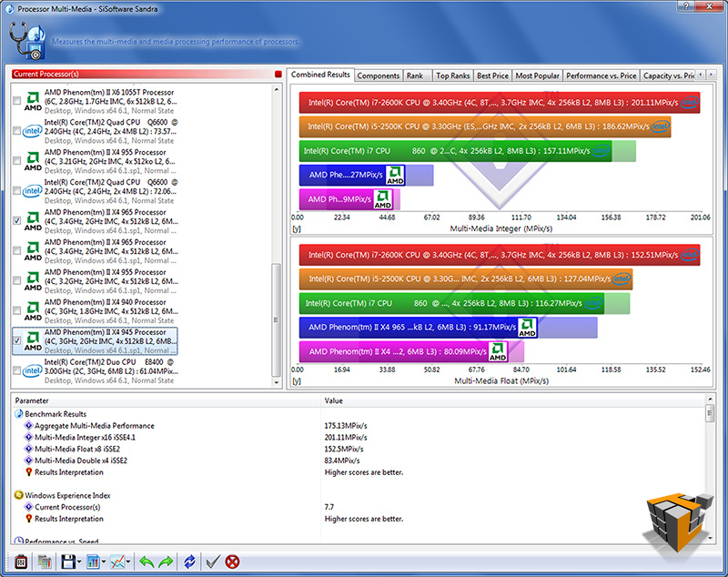Confirm with the grey checkmark icon
The height and width of the screenshot is (577, 728).
coord(213,562)
